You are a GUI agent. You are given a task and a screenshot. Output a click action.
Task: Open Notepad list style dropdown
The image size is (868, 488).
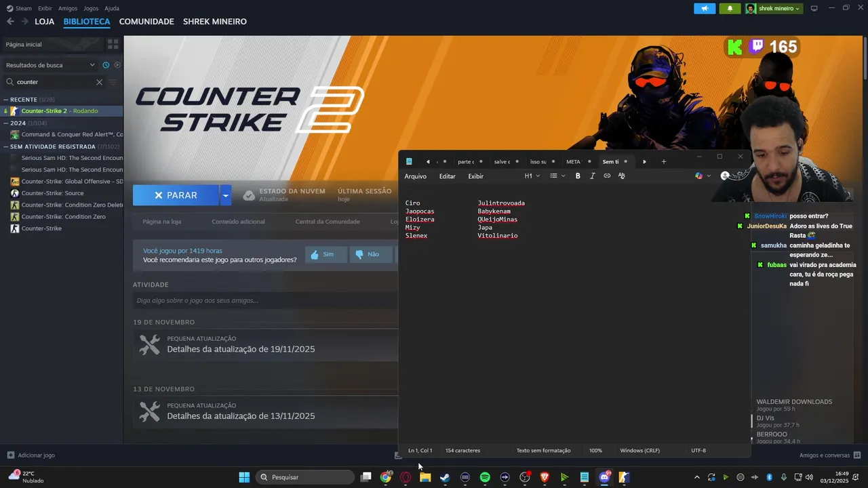point(557,176)
